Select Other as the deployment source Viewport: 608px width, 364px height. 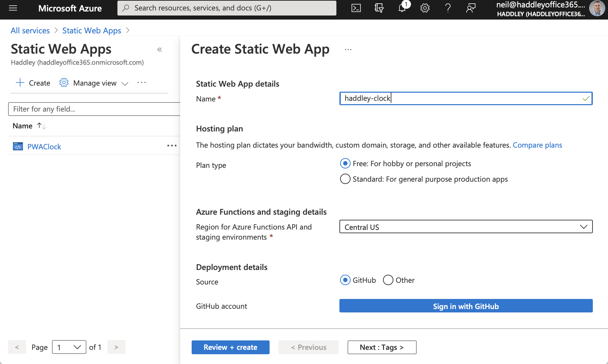click(388, 280)
